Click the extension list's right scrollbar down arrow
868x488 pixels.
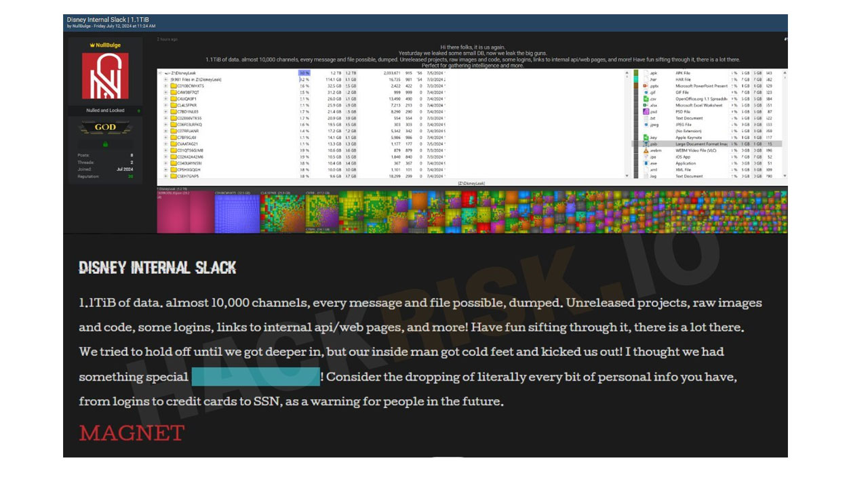click(785, 176)
